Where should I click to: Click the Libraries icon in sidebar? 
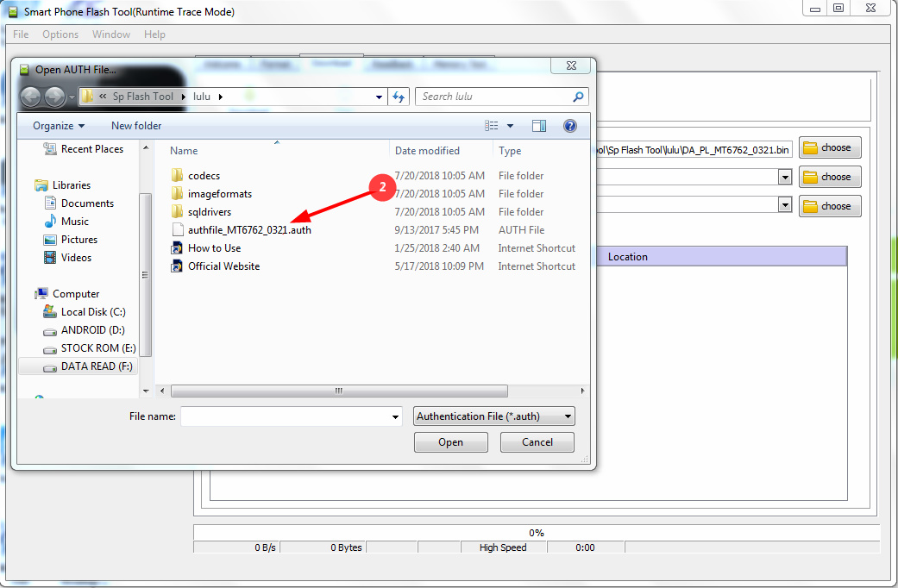(41, 185)
